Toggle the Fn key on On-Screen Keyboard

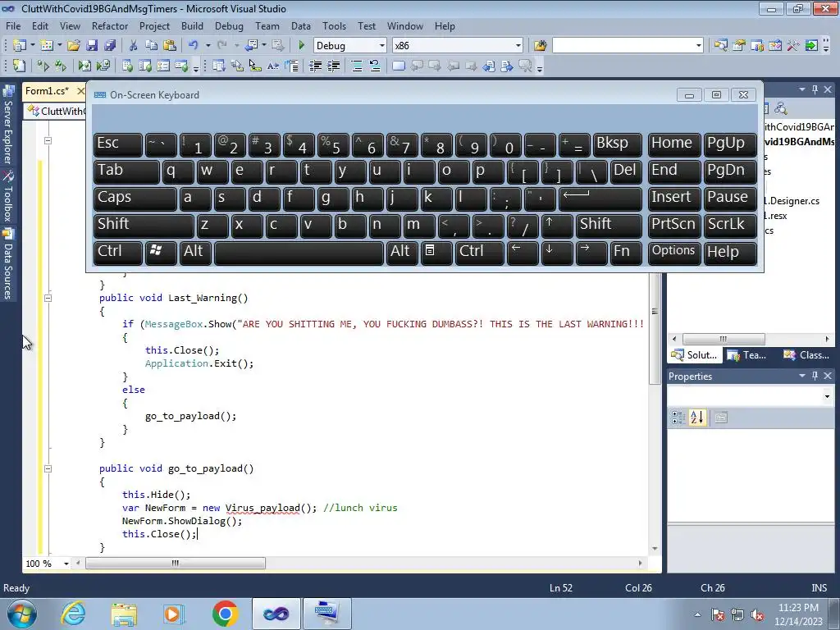pos(626,252)
